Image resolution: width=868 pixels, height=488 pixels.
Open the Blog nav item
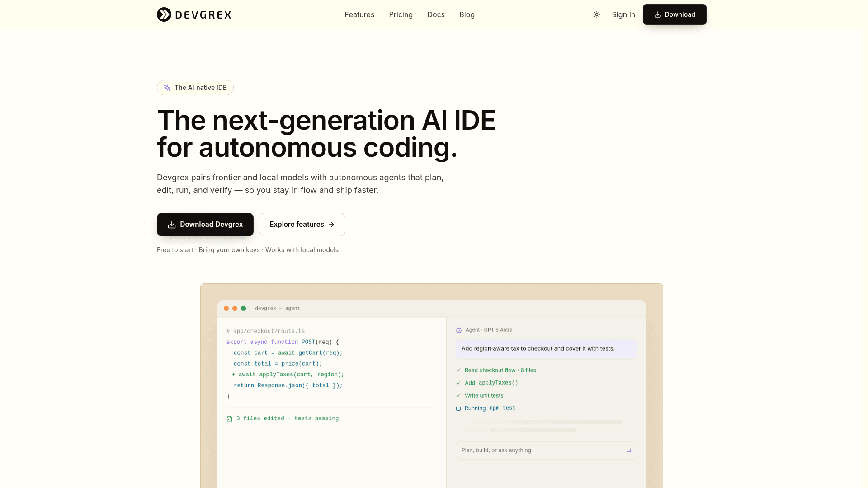click(x=467, y=14)
